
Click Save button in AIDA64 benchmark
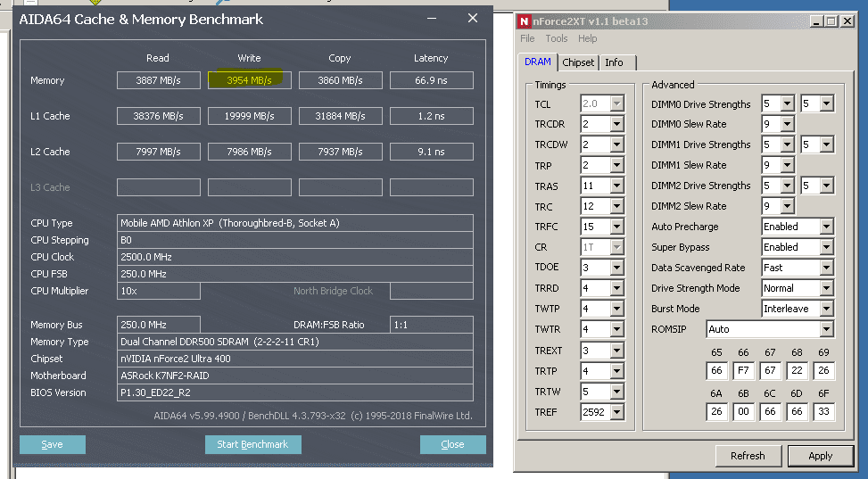53,445
